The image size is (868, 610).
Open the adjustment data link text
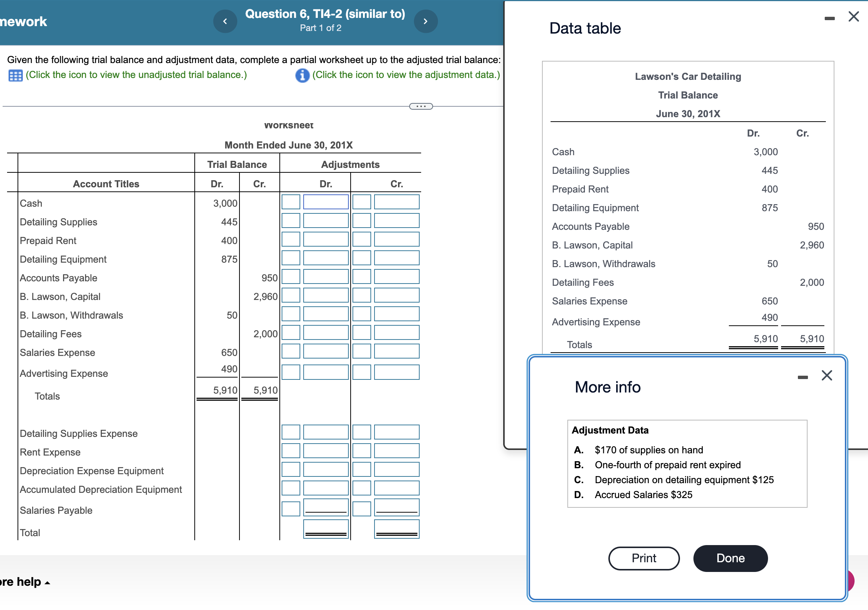click(405, 75)
